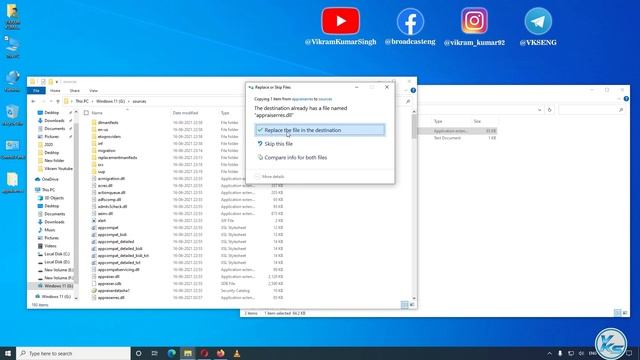
Task: Click the Refresh button in the rear Explorer window
Action: click(549, 110)
